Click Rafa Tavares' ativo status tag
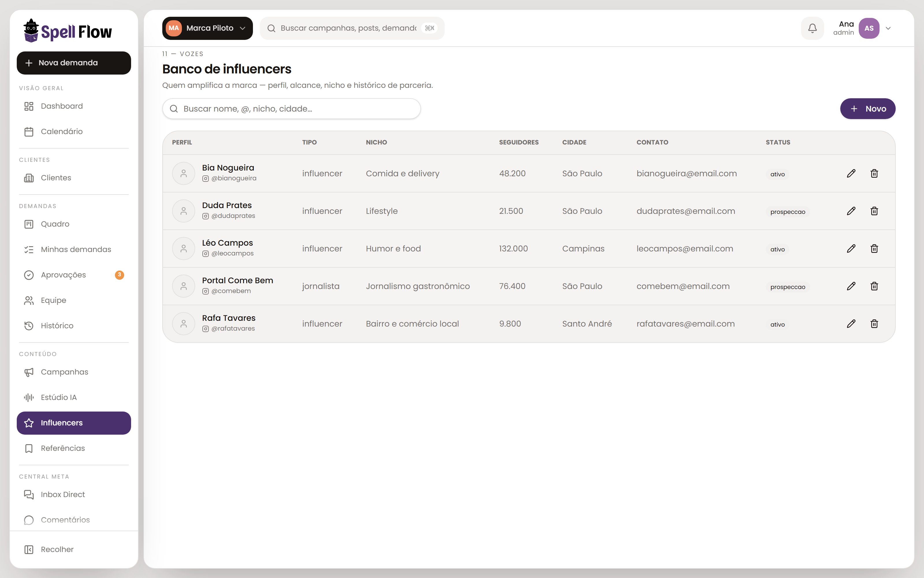Image resolution: width=924 pixels, height=578 pixels. (x=777, y=325)
